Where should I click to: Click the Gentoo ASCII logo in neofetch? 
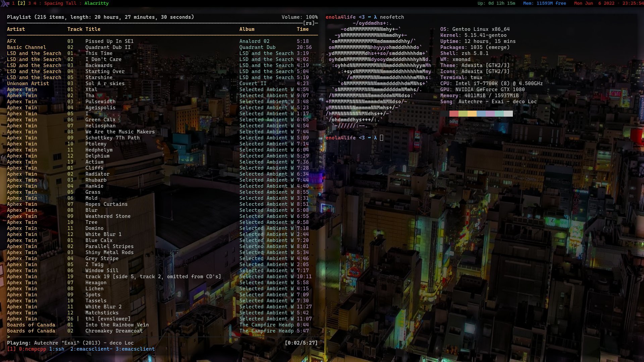tap(378, 74)
